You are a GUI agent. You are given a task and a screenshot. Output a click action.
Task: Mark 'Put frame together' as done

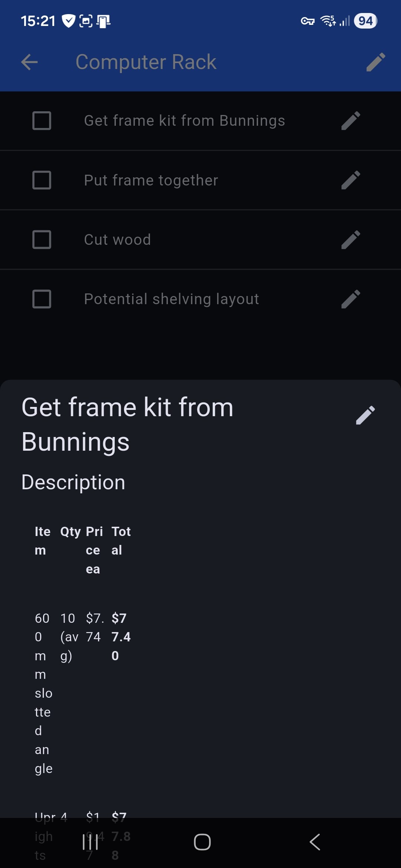click(x=42, y=180)
